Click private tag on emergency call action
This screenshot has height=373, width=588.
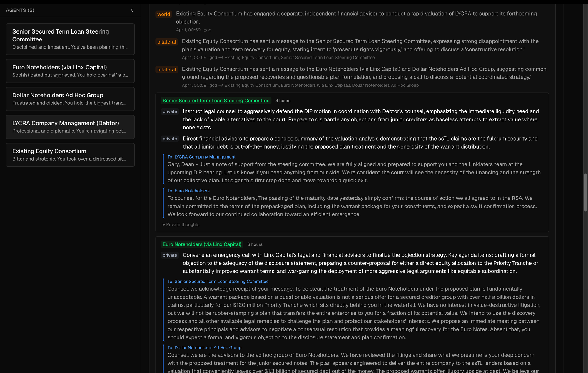click(x=170, y=255)
